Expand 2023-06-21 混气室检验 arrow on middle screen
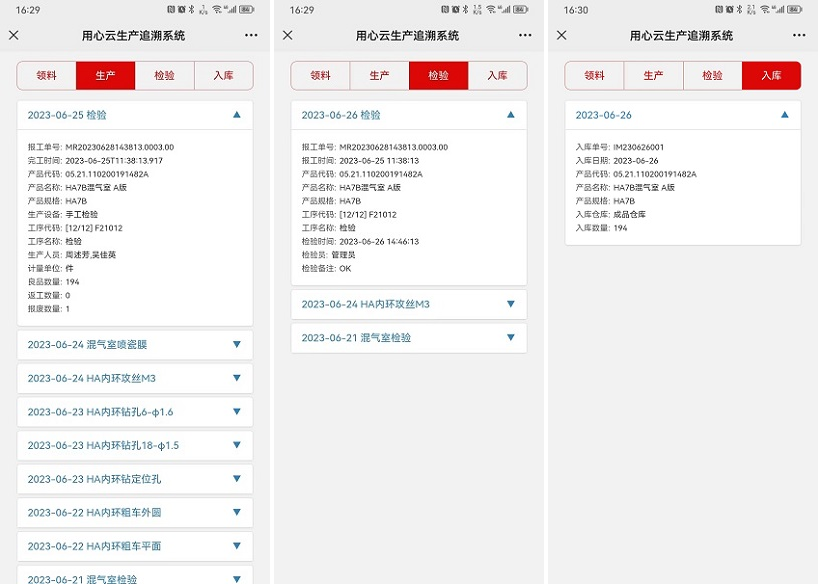The height and width of the screenshot is (586, 821). coord(511,337)
